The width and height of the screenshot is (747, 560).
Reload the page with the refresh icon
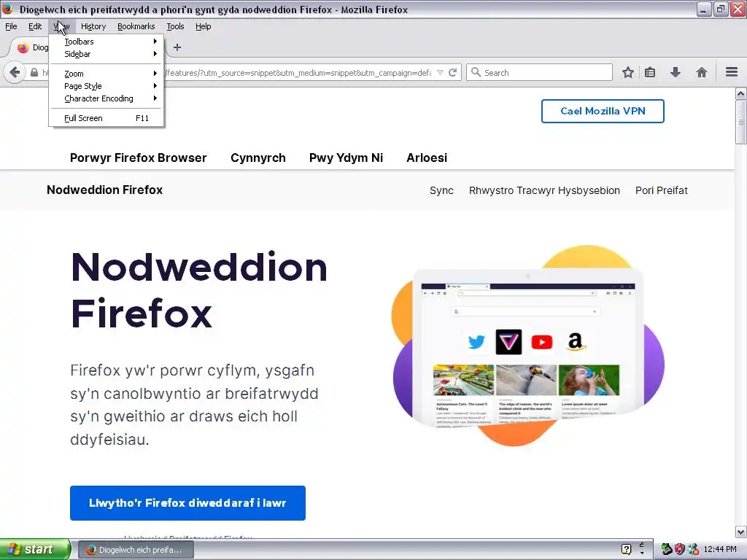coord(452,72)
